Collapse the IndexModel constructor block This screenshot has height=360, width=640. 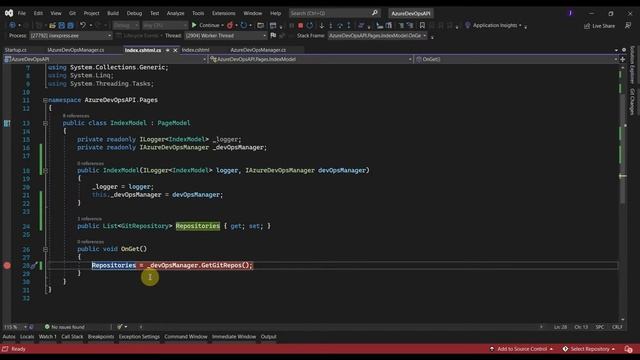[45, 170]
